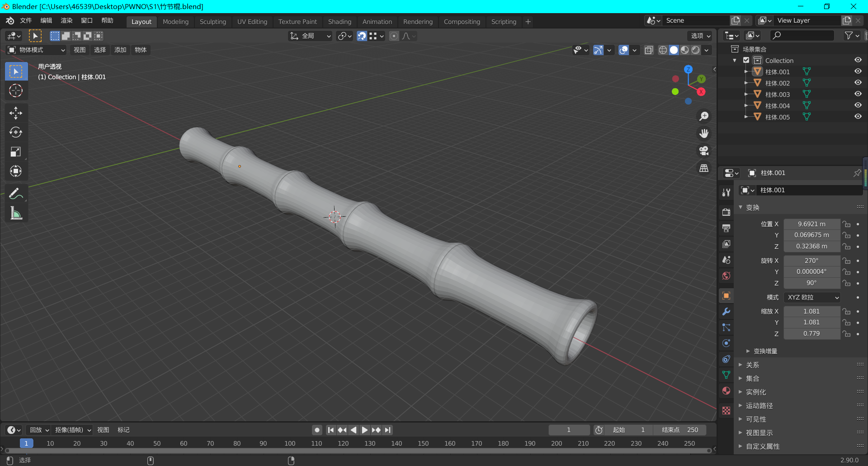Open the Material properties tab
Viewport: 868px width, 466px height.
pos(726,391)
